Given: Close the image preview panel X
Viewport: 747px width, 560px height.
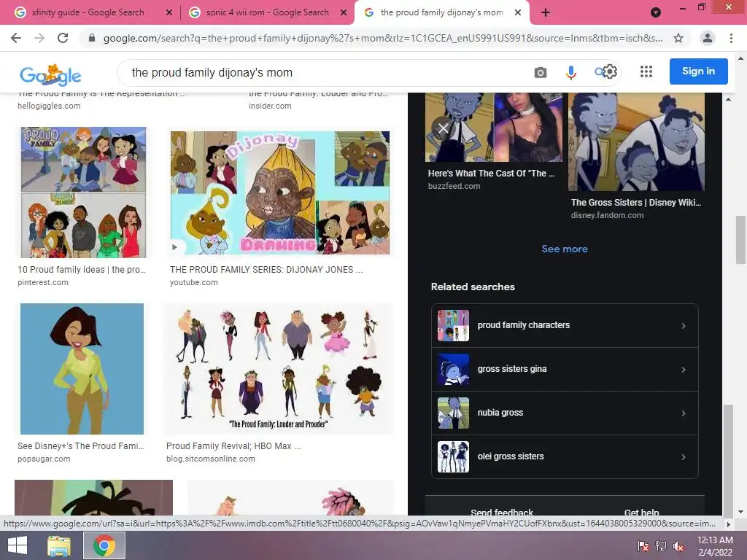Looking at the screenshot, I should [443, 128].
